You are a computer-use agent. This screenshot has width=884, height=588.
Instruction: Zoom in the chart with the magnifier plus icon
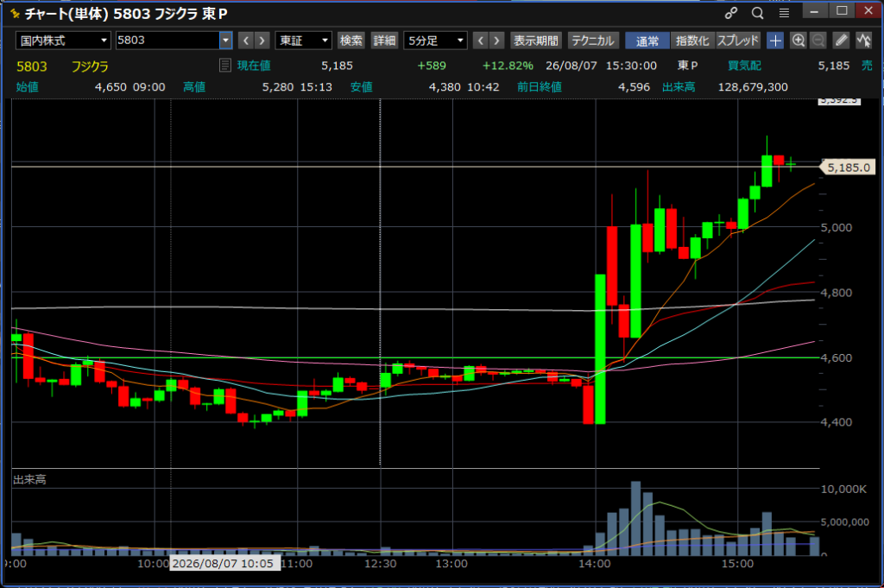point(799,41)
